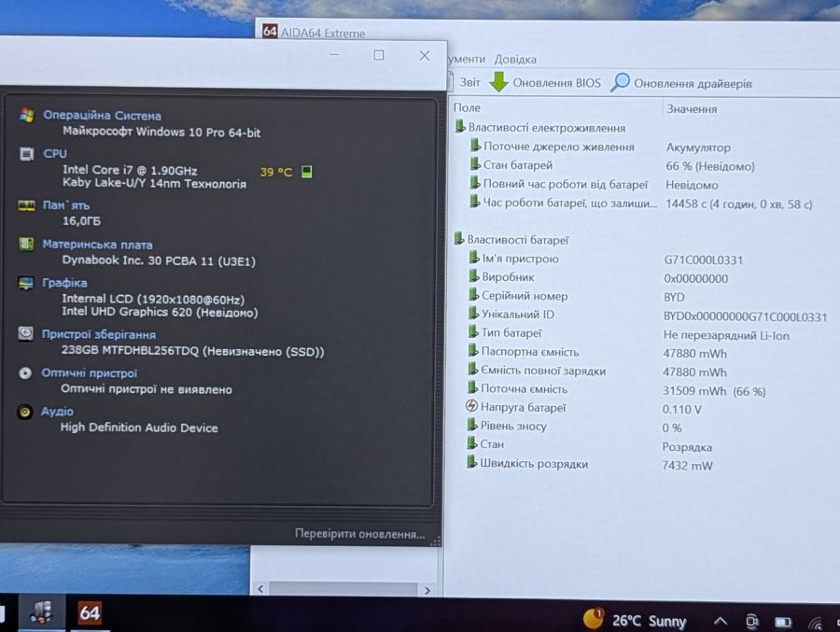Click the icon beside Рівень зносу

point(472,425)
